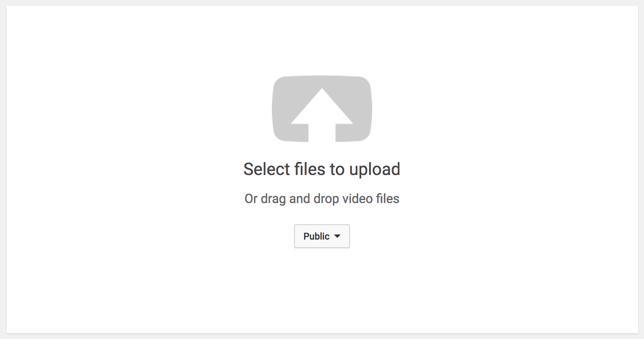644x339 pixels.
Task: Click the word "Select" in upload prompt
Action: click(266, 169)
